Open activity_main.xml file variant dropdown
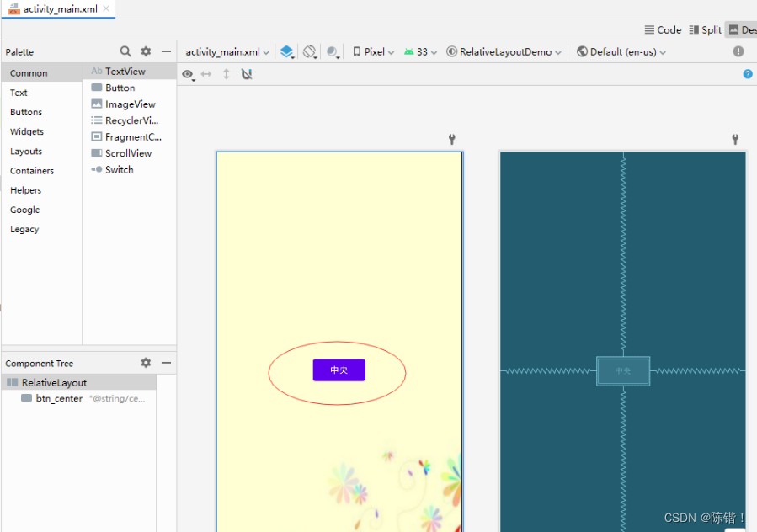757x532 pixels. point(227,51)
